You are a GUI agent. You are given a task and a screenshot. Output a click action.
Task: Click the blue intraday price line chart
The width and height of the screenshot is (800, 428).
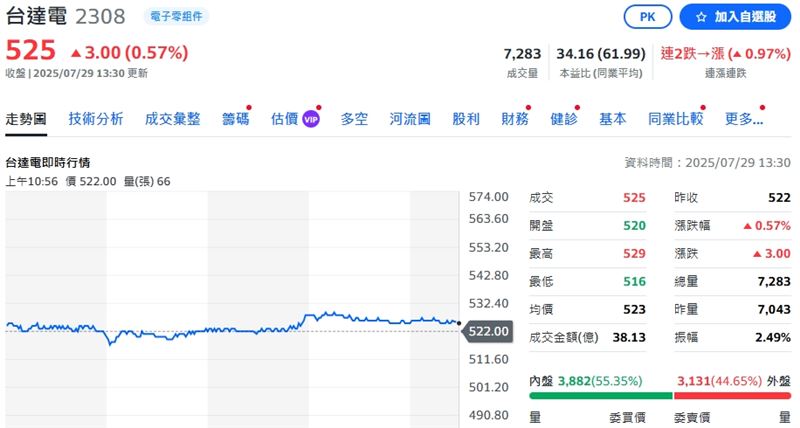click(x=232, y=327)
